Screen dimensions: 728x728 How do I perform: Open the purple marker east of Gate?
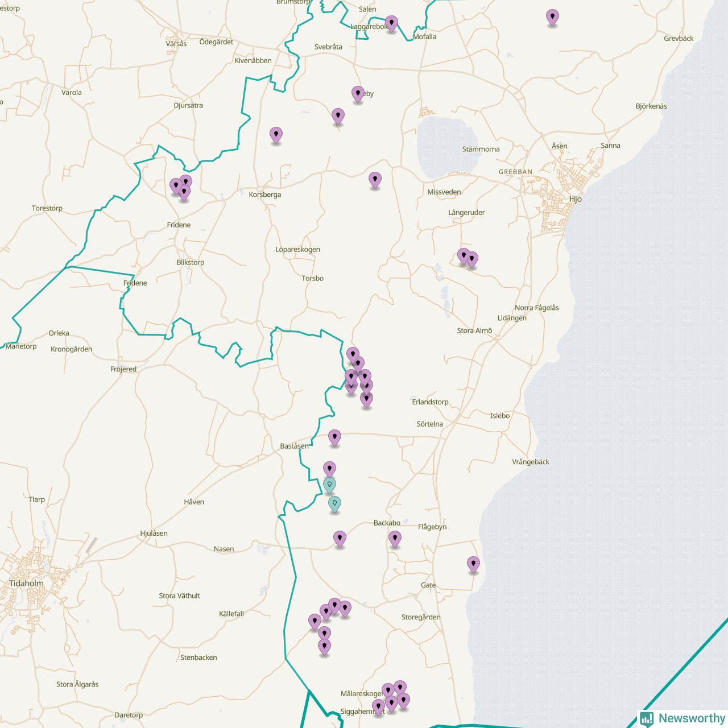(x=473, y=564)
